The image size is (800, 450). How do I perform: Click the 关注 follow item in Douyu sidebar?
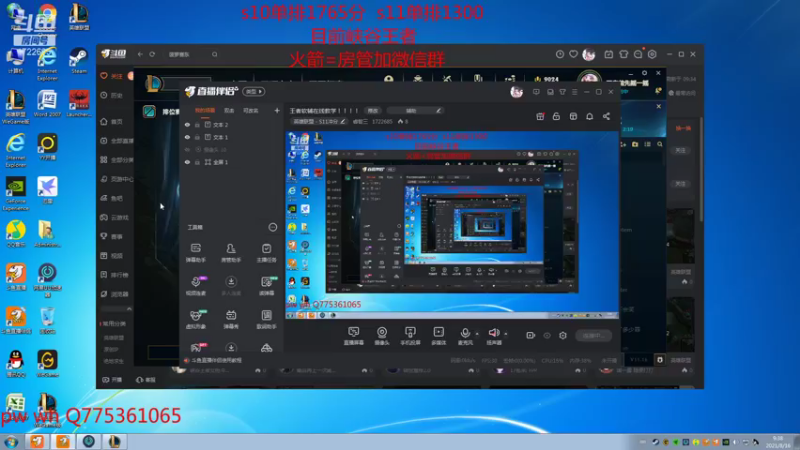pos(112,76)
